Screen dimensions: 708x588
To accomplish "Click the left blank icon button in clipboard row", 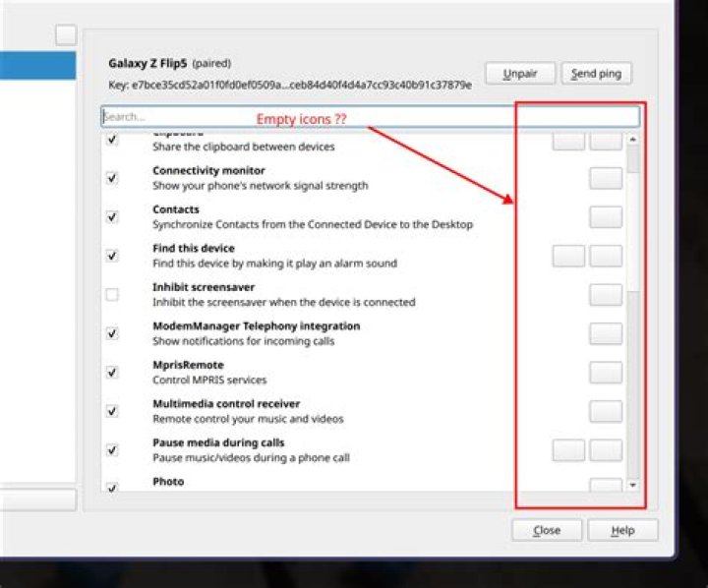I will point(569,141).
